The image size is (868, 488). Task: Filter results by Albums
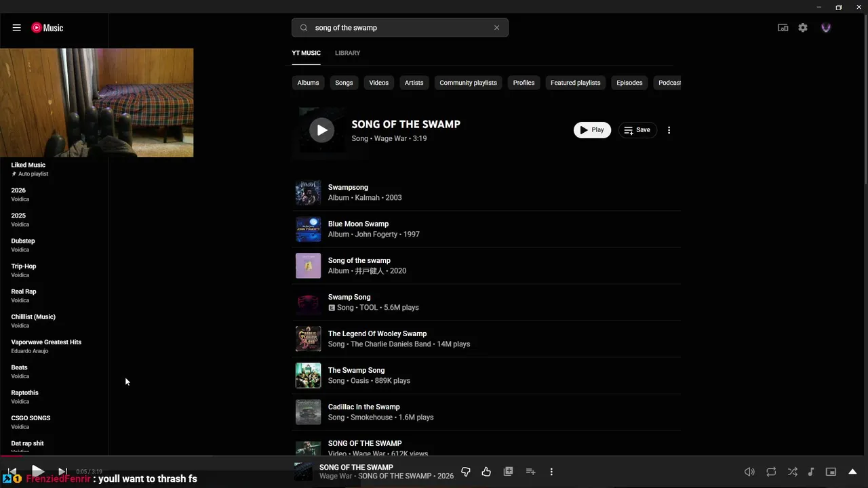[308, 83]
